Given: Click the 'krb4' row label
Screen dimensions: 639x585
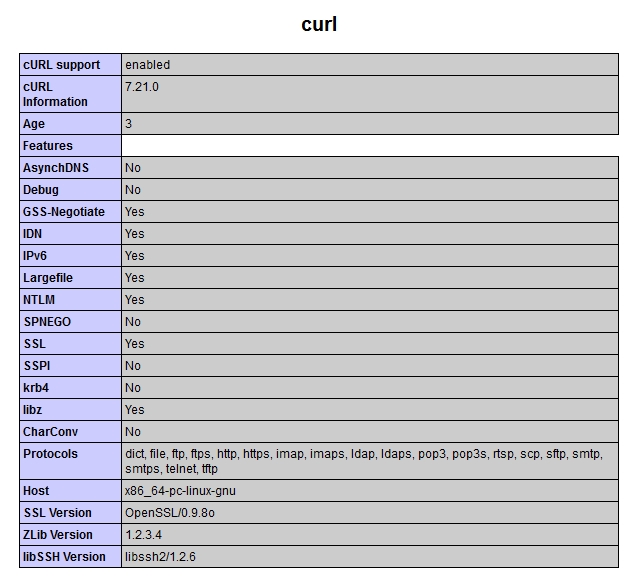Looking at the screenshot, I should pyautogui.click(x=71, y=388).
